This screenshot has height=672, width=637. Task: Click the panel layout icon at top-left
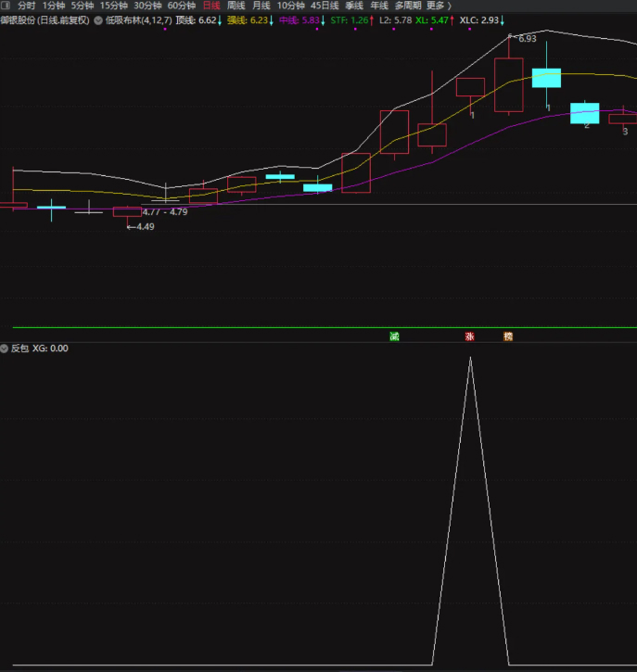coord(6,6)
